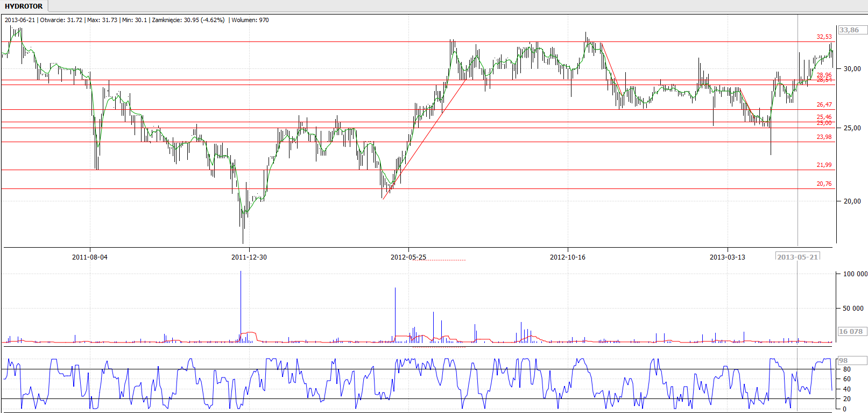
Task: Click the oscillator 40 axis label
Action: [x=847, y=389]
